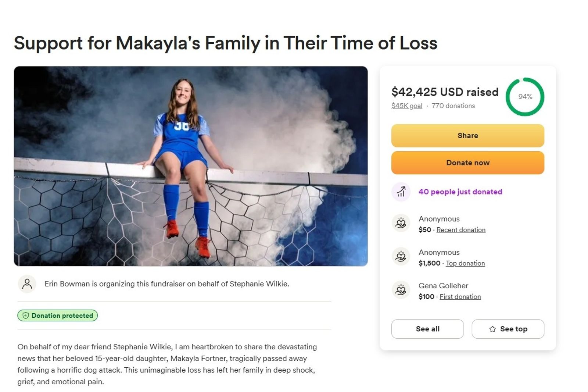Viewport: 588px width, 392px height.
Task: Click the trending chart icon beside recent donors
Action: coord(401,192)
